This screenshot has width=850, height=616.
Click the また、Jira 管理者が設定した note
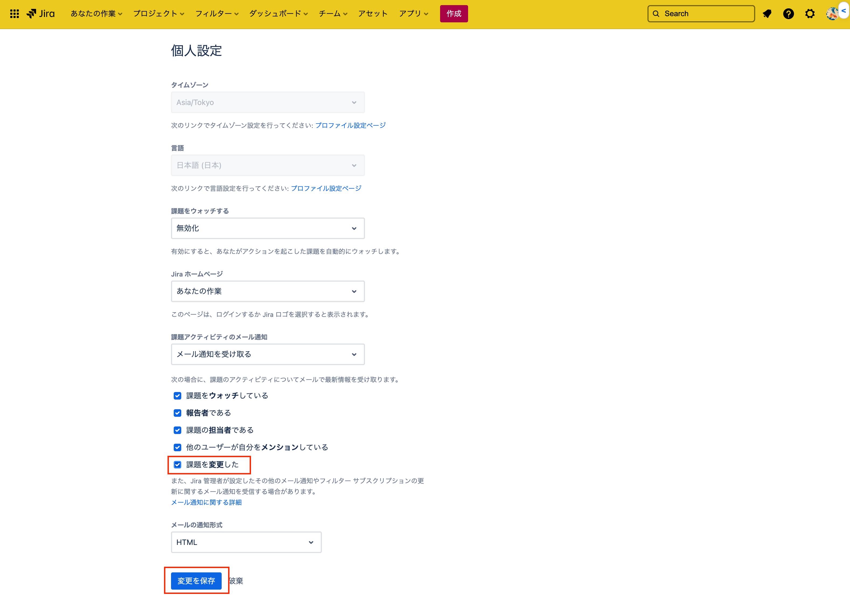298,486
